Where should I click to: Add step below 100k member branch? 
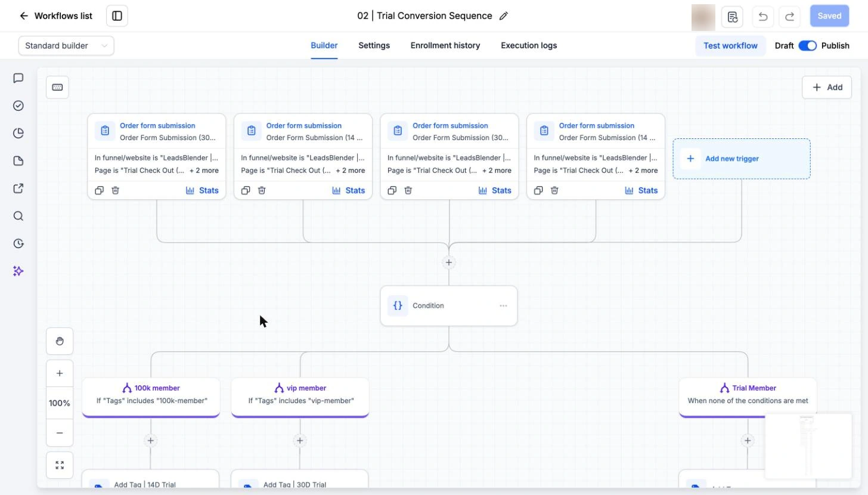(151, 441)
